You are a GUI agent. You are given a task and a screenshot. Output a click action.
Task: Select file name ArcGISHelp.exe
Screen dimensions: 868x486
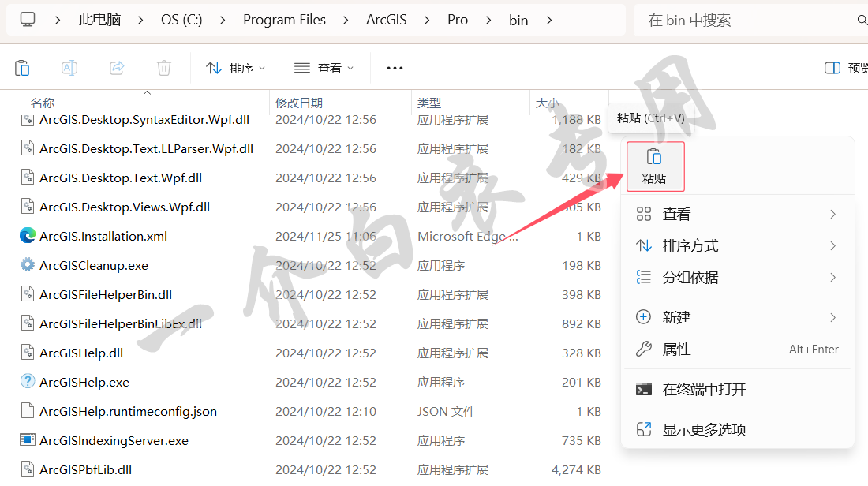click(x=84, y=383)
